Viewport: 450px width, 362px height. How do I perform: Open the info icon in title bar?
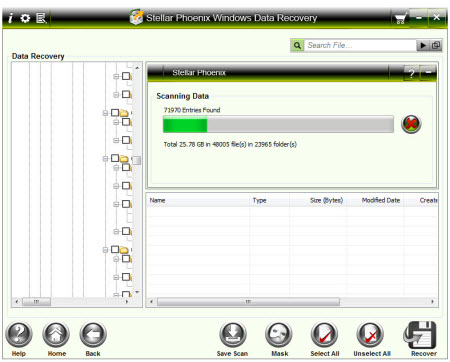click(11, 18)
